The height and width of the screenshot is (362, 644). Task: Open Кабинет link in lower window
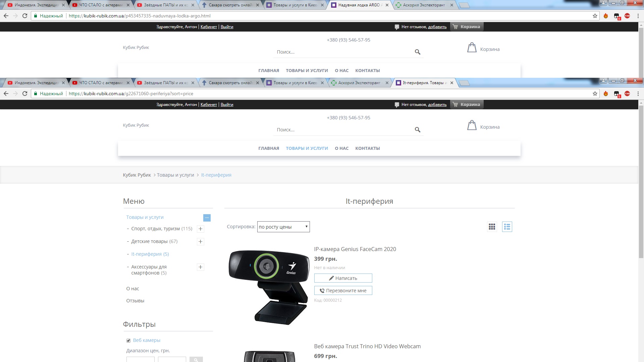coord(209,105)
